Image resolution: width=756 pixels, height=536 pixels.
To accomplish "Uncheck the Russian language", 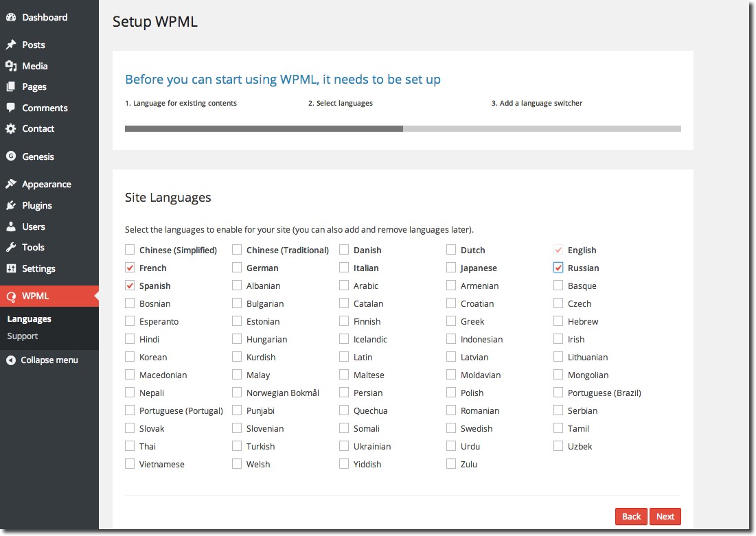I will [x=558, y=268].
